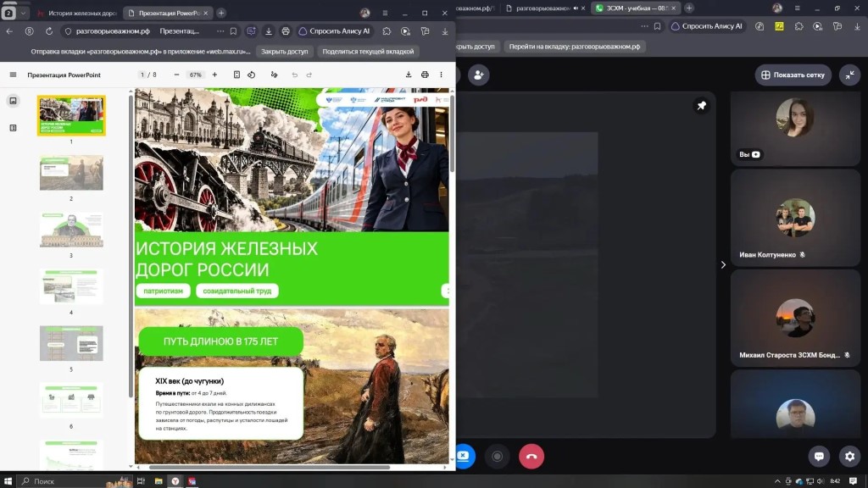This screenshot has width=868, height=488.
Task: Download the PDF from viewer toolbar
Action: click(x=409, y=75)
